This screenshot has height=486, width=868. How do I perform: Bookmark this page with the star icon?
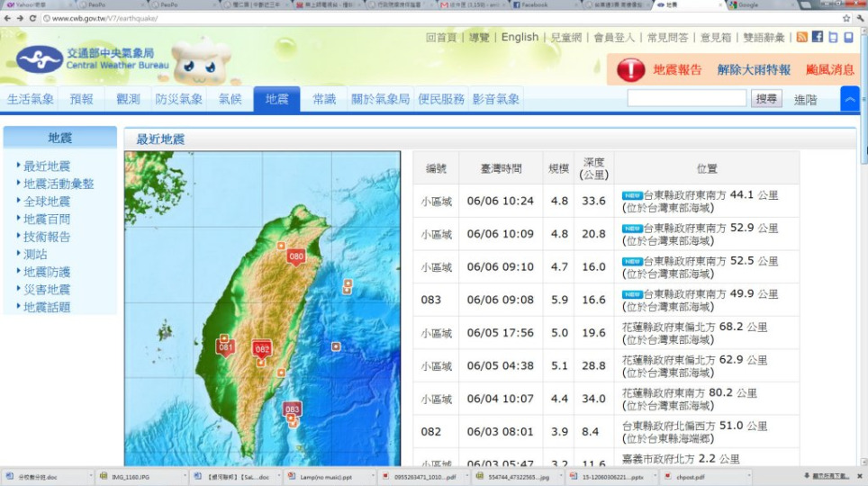point(845,18)
